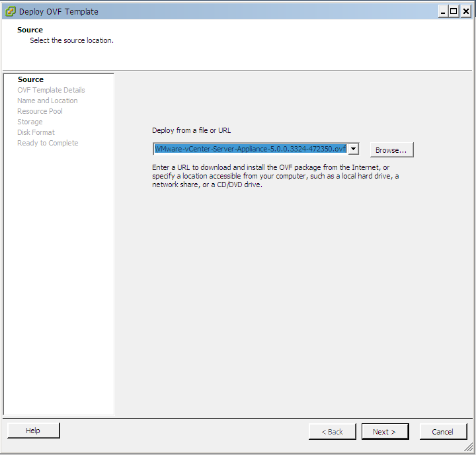Click the Browse... button

391,149
